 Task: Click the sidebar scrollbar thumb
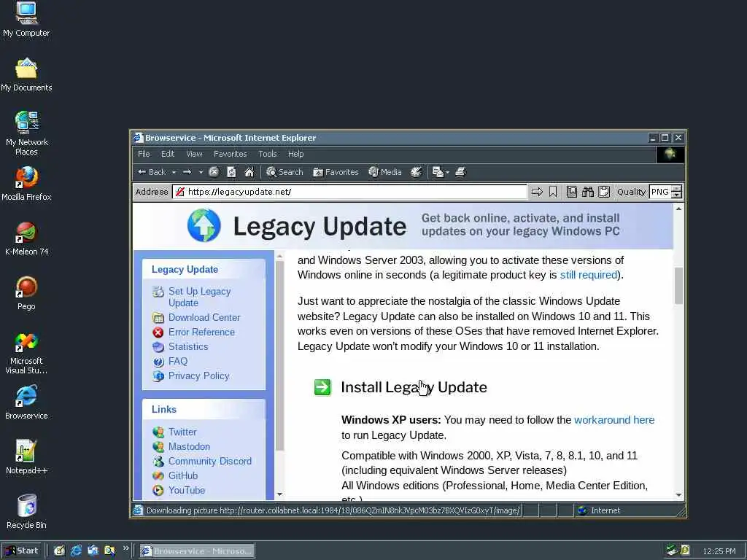279,356
